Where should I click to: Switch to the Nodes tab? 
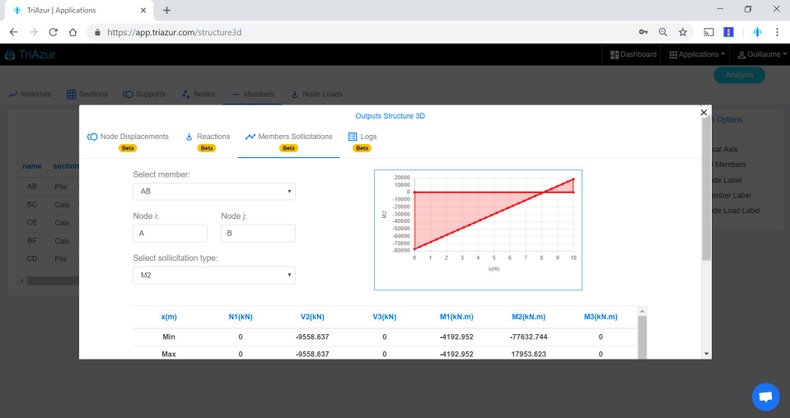pyautogui.click(x=199, y=94)
